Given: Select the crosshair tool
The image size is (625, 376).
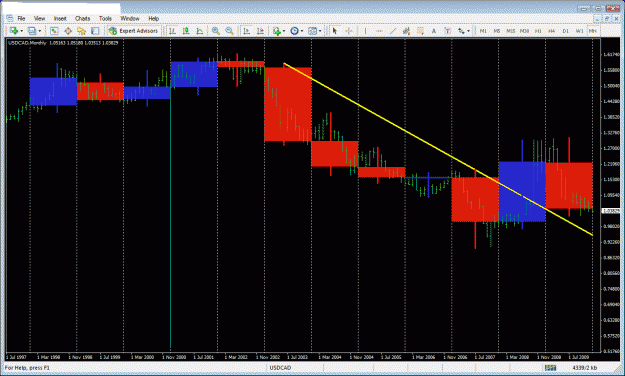Looking at the screenshot, I should (x=349, y=31).
